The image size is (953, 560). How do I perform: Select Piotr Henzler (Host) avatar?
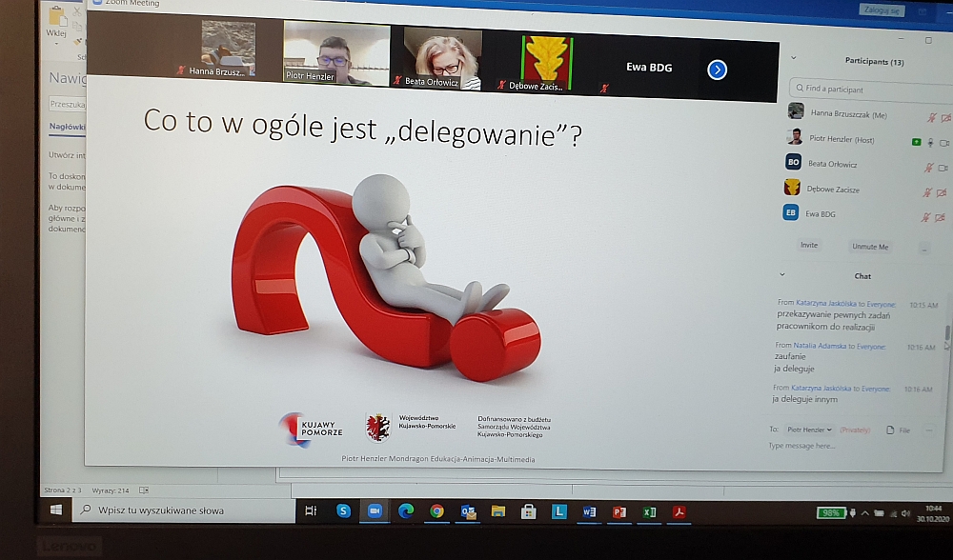795,136
